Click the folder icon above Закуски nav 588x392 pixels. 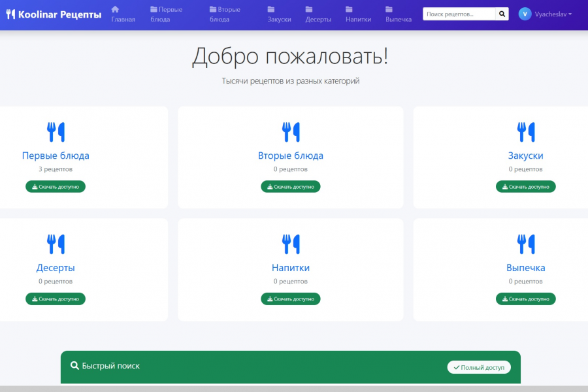click(270, 9)
